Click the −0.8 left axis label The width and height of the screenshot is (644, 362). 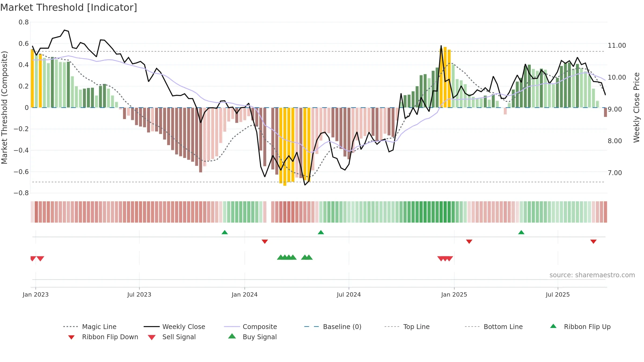pos(21,193)
